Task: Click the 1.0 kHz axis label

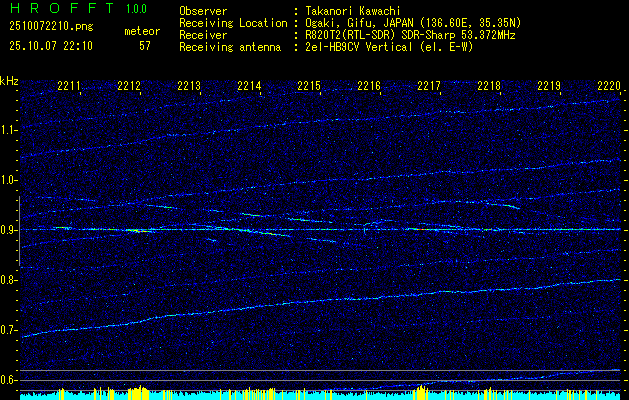Action: tap(8, 180)
